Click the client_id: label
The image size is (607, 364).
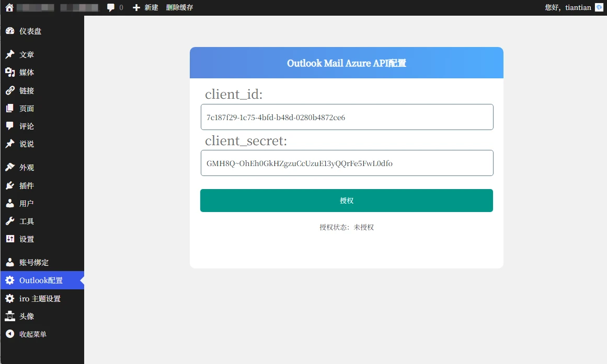pyautogui.click(x=234, y=95)
